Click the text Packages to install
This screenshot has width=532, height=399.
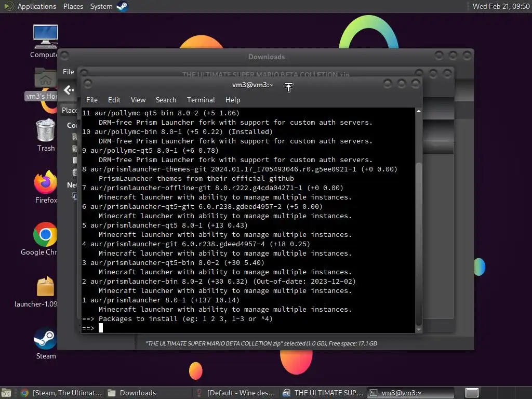pos(138,318)
